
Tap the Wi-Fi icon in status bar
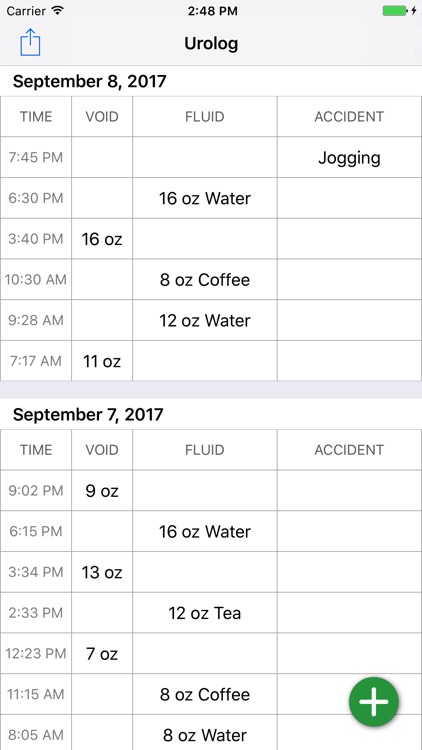coord(58,11)
